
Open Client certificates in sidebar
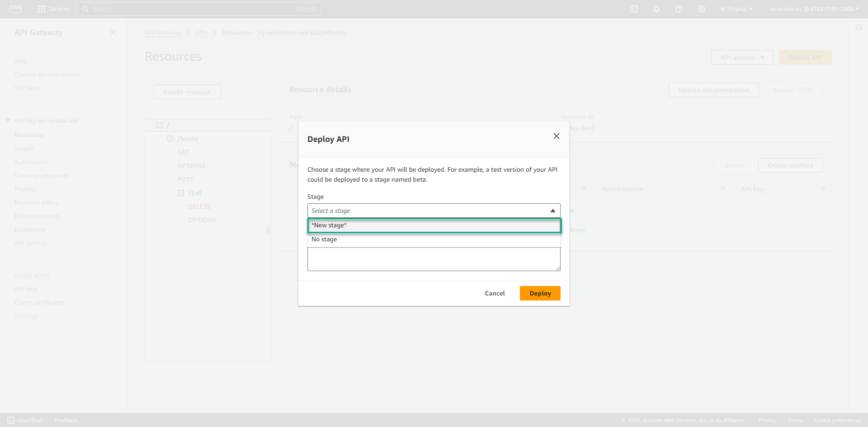tap(39, 302)
